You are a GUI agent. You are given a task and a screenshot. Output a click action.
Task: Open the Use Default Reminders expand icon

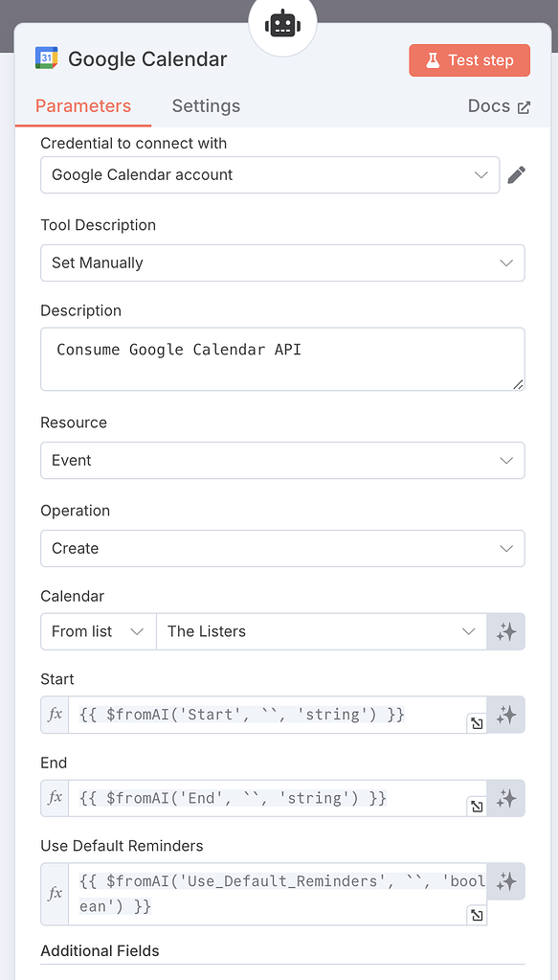coord(477,915)
